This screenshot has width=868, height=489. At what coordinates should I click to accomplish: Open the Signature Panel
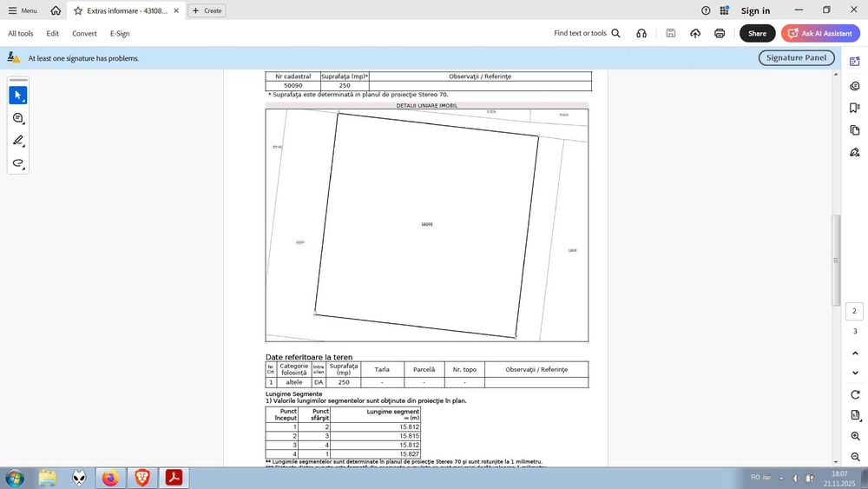(x=796, y=57)
